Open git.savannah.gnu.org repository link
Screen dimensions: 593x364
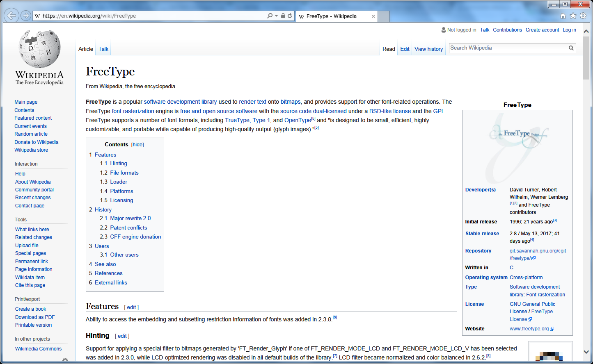click(x=538, y=255)
